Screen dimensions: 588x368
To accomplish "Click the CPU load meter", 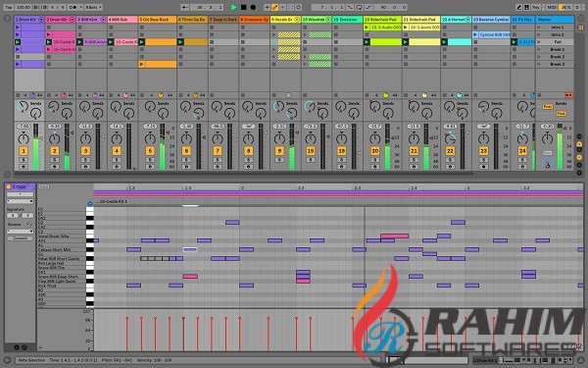I will pos(565,7).
